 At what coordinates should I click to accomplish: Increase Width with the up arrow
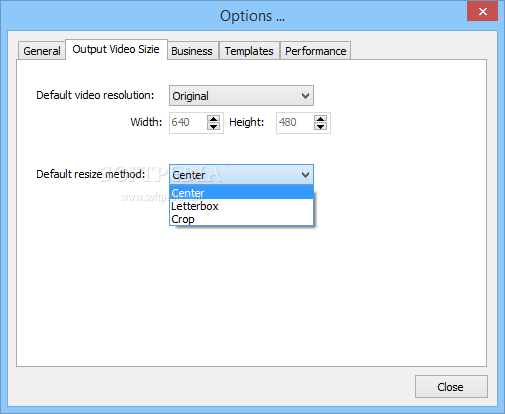pos(213,119)
